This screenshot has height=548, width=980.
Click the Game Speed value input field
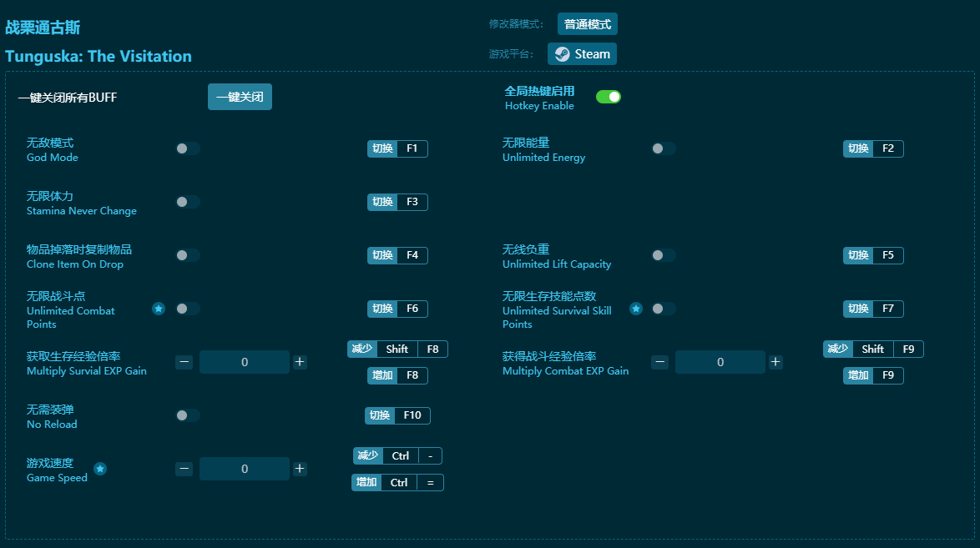[245, 469]
